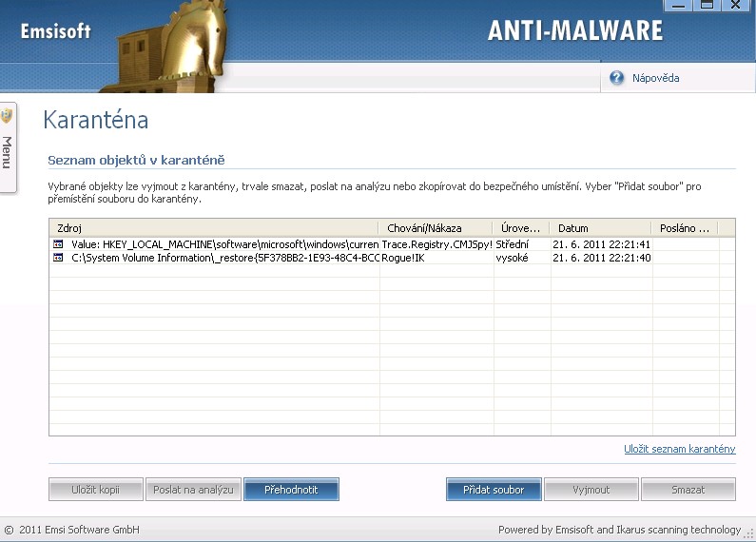Screen dimensions: 756x542
Task: Click the Přidat soubor button
Action: (x=494, y=490)
